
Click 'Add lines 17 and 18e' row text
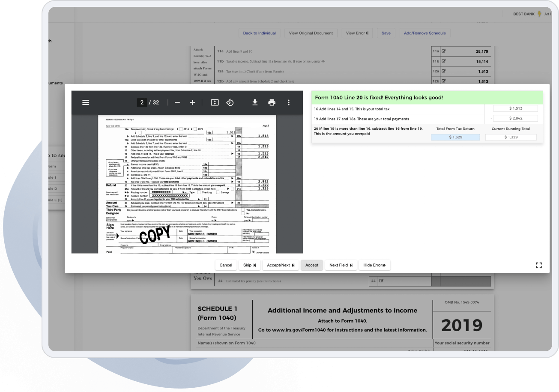(x=362, y=119)
